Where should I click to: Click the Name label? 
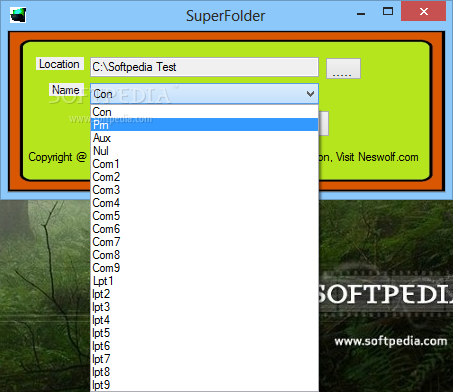66,90
